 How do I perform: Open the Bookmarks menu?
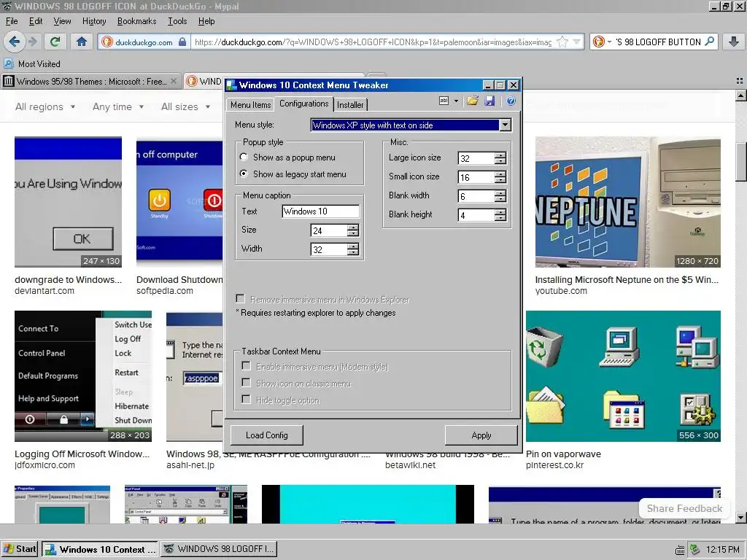tap(136, 21)
